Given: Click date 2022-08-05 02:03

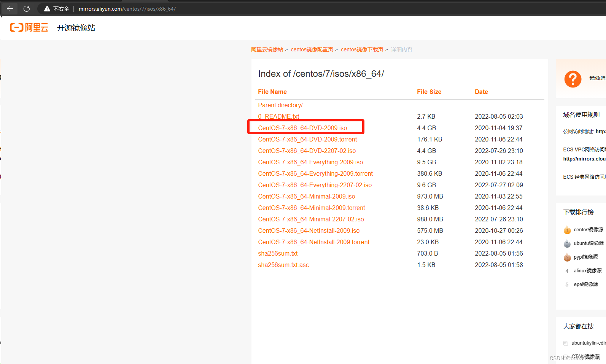Looking at the screenshot, I should (499, 116).
